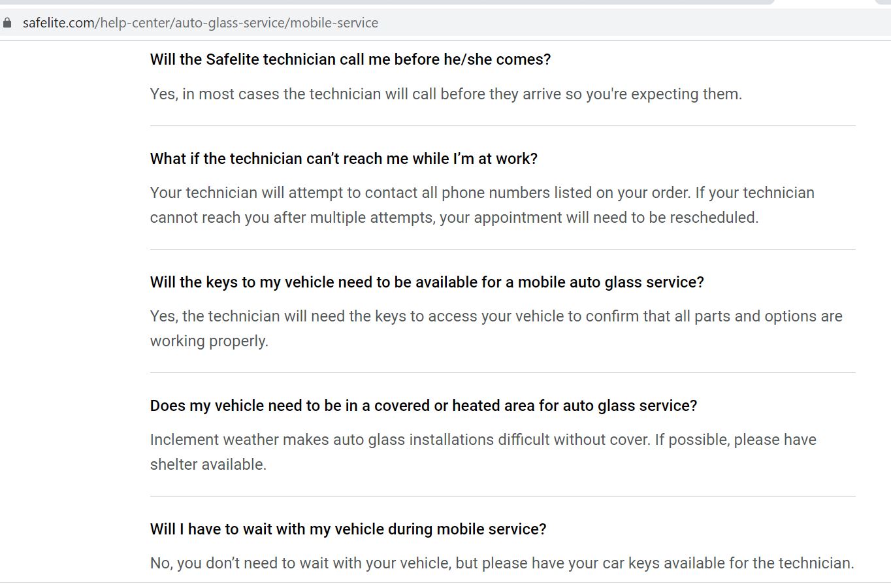This screenshot has height=588, width=891.
Task: Click the heading about mobile auto glass service keys
Action: coord(427,282)
